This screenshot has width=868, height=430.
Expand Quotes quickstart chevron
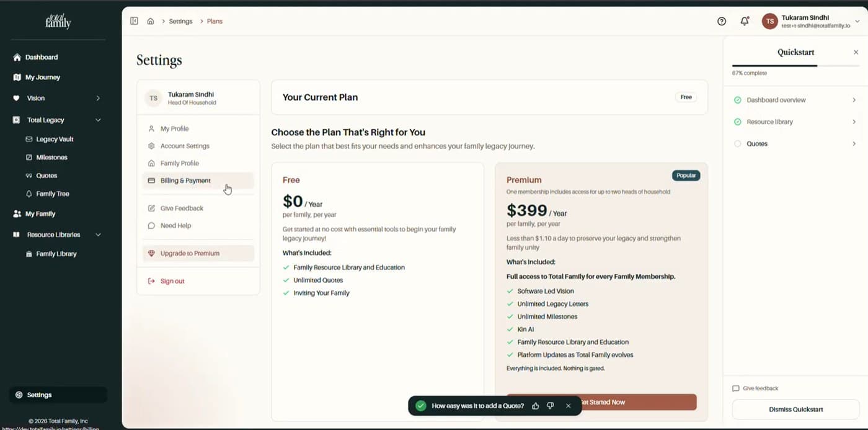(854, 144)
